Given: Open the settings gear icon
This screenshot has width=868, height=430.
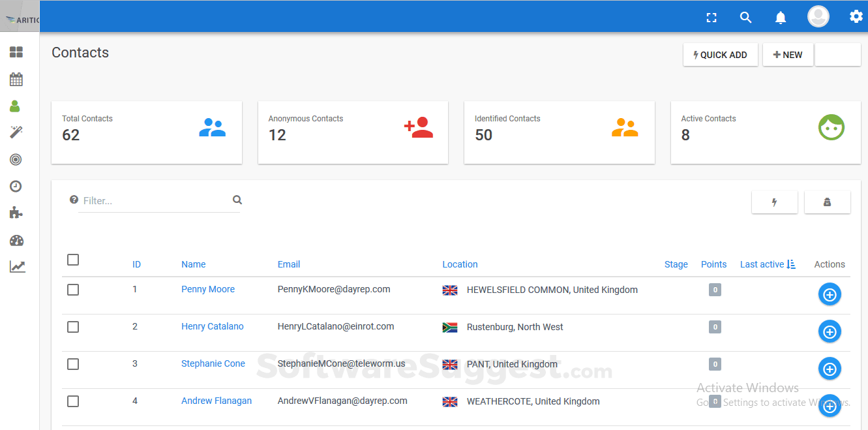Looking at the screenshot, I should [856, 17].
